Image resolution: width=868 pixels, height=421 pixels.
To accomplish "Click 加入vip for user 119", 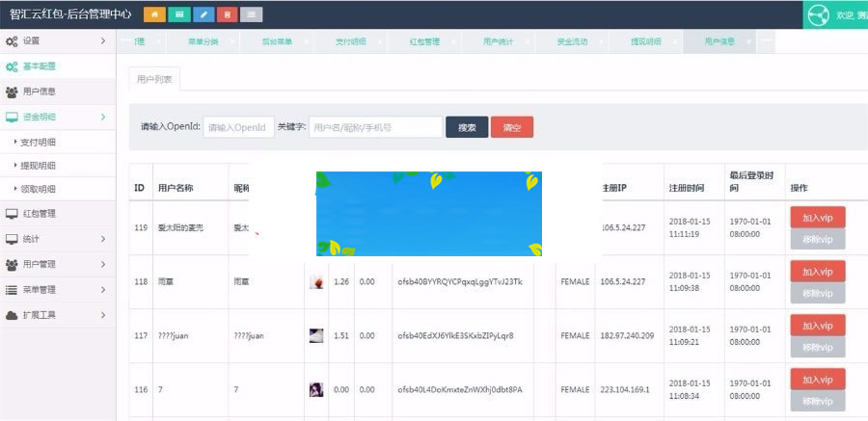I will point(817,217).
